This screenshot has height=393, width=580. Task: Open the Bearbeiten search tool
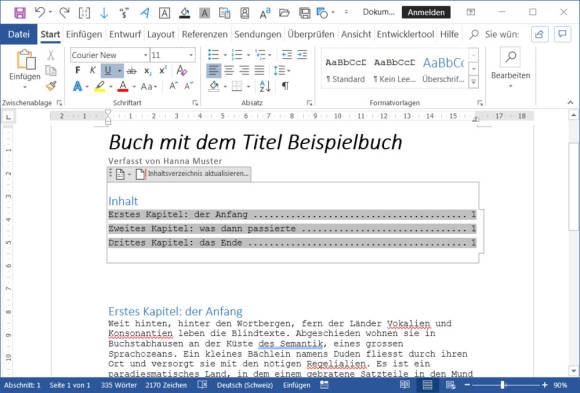click(510, 67)
